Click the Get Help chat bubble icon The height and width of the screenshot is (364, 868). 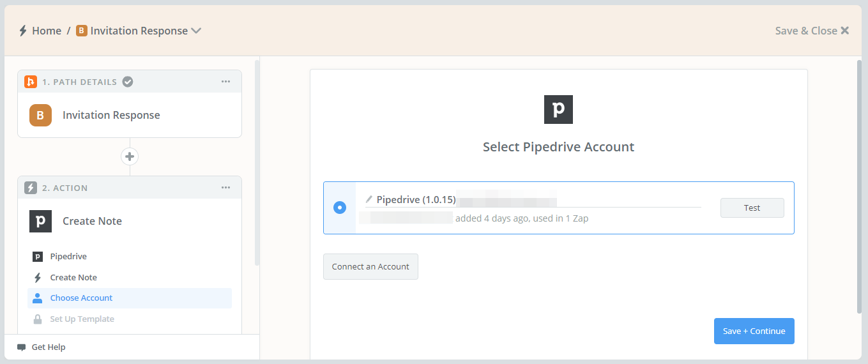[22, 347]
